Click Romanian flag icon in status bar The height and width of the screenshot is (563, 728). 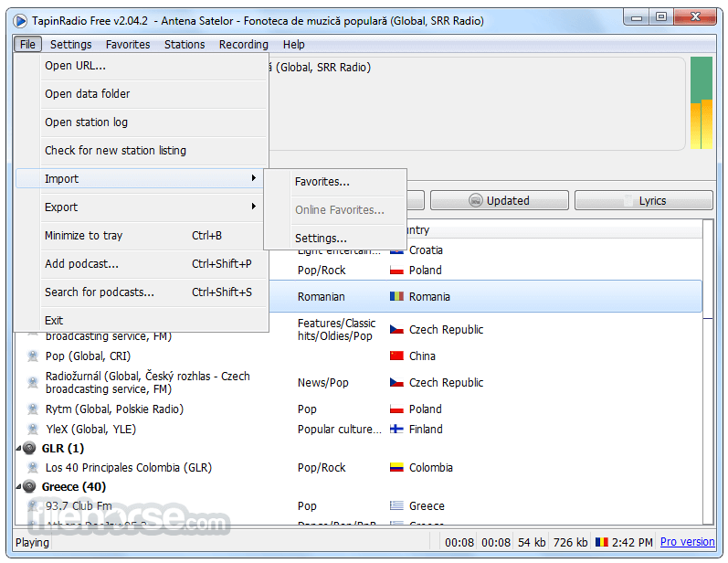pos(602,542)
